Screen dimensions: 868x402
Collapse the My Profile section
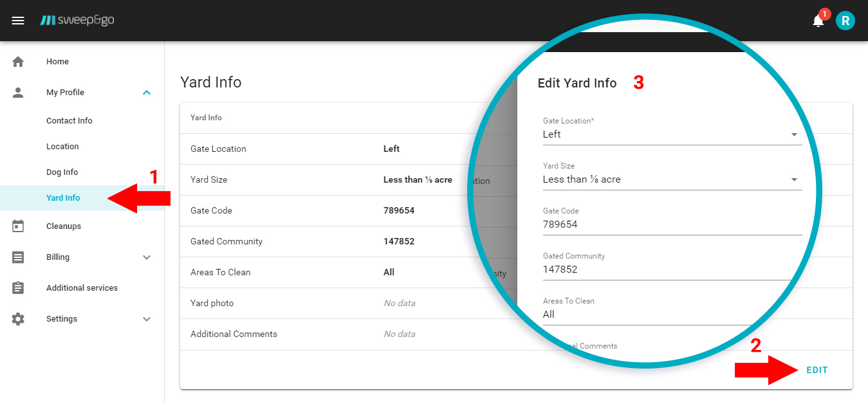(146, 92)
